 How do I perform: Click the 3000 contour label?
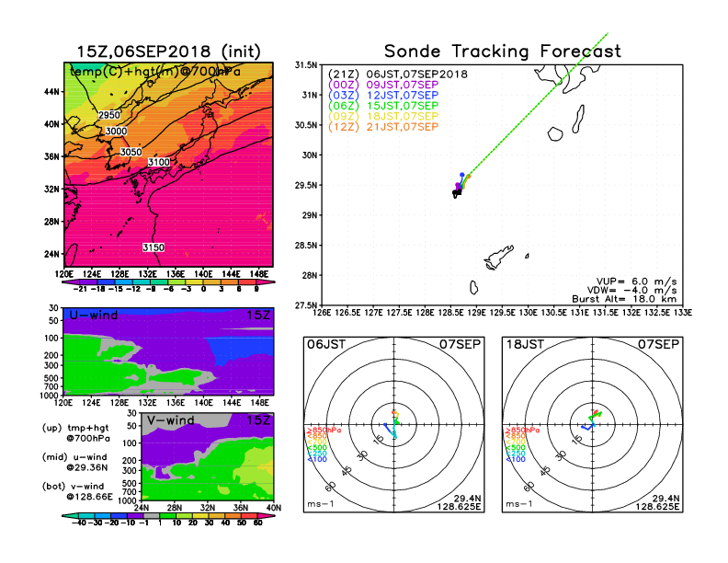116,131
